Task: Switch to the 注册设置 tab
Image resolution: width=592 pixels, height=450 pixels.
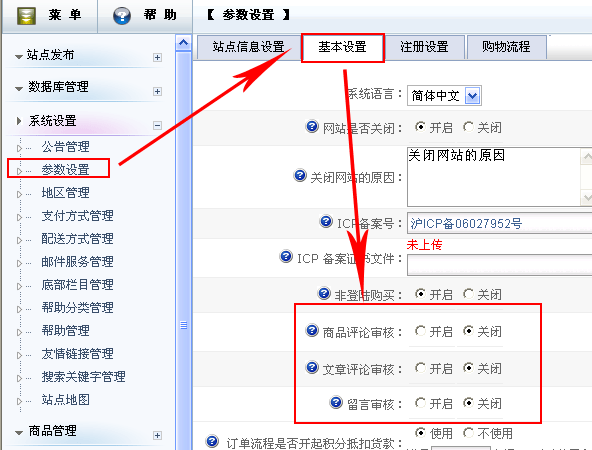Action: point(424,47)
